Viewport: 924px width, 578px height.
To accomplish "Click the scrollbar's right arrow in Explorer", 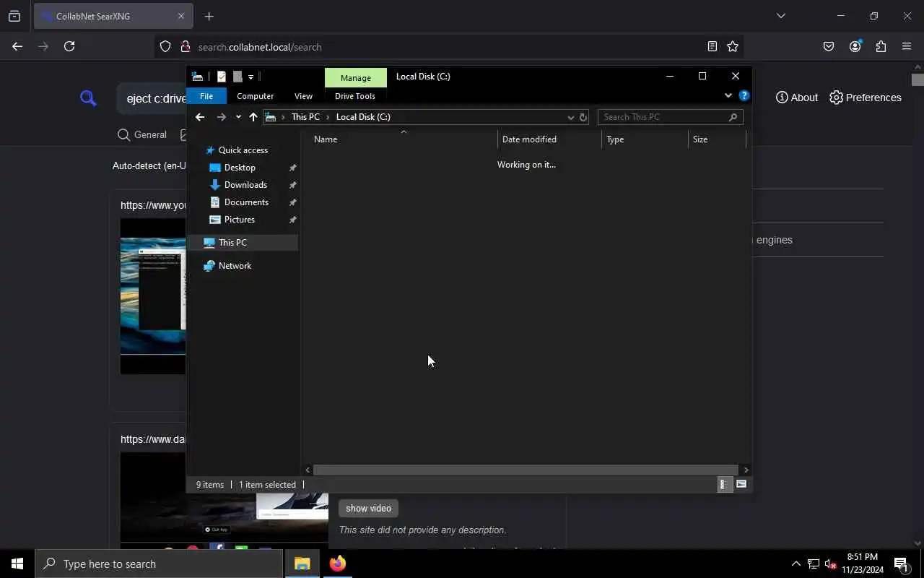I will click(x=746, y=470).
